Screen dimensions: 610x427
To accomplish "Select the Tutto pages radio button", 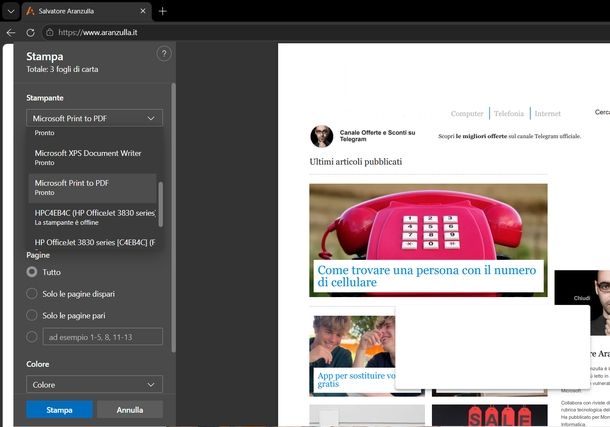I will [32, 271].
